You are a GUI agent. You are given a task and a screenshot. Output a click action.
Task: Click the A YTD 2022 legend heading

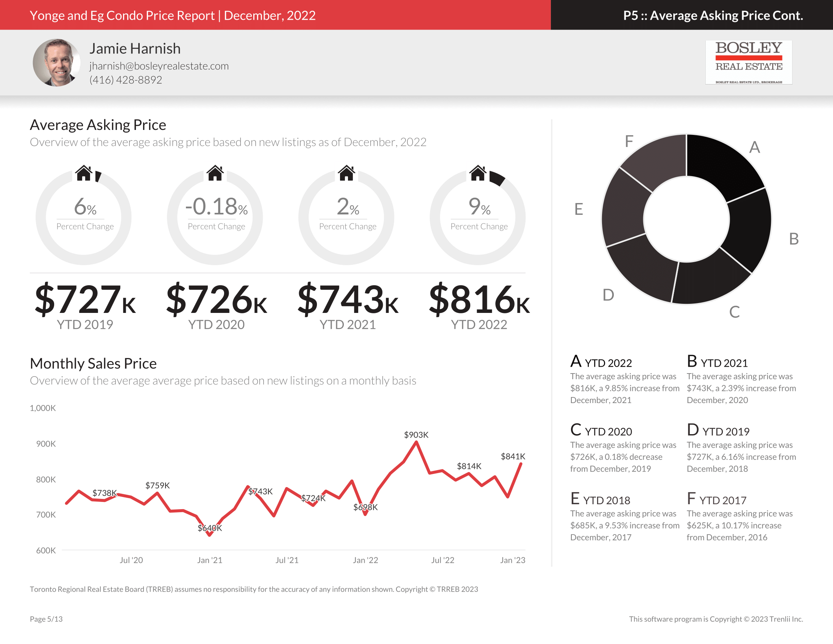click(601, 362)
